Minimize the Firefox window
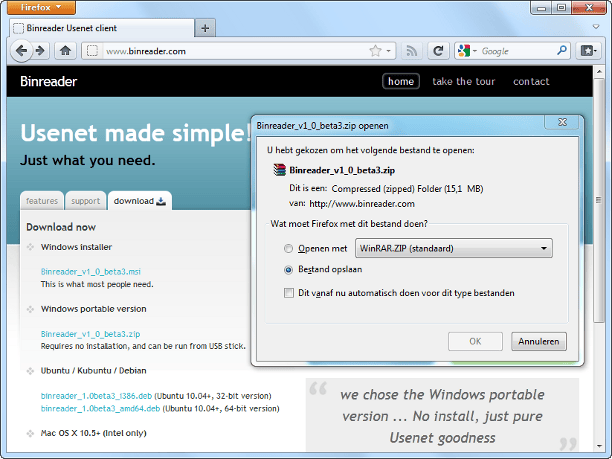Image resolution: width=612 pixels, height=459 pixels. tap(541, 7)
